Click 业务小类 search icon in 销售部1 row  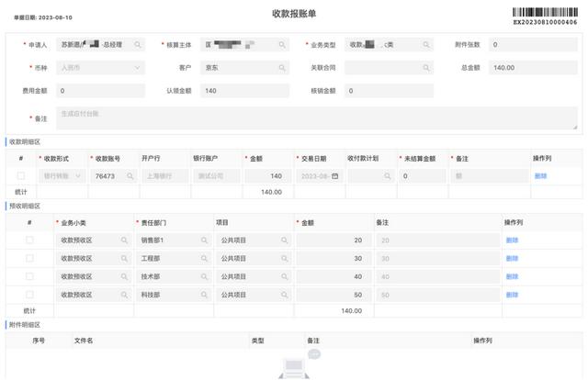(x=124, y=240)
